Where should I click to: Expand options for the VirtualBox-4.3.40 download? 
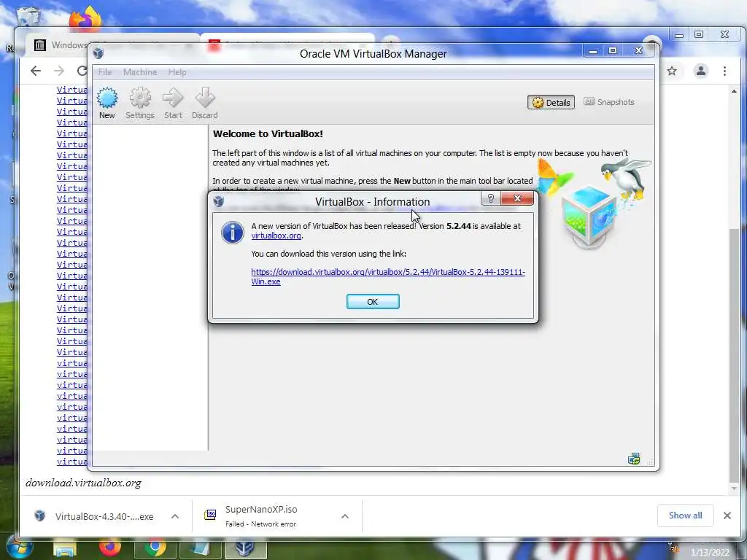click(175, 516)
